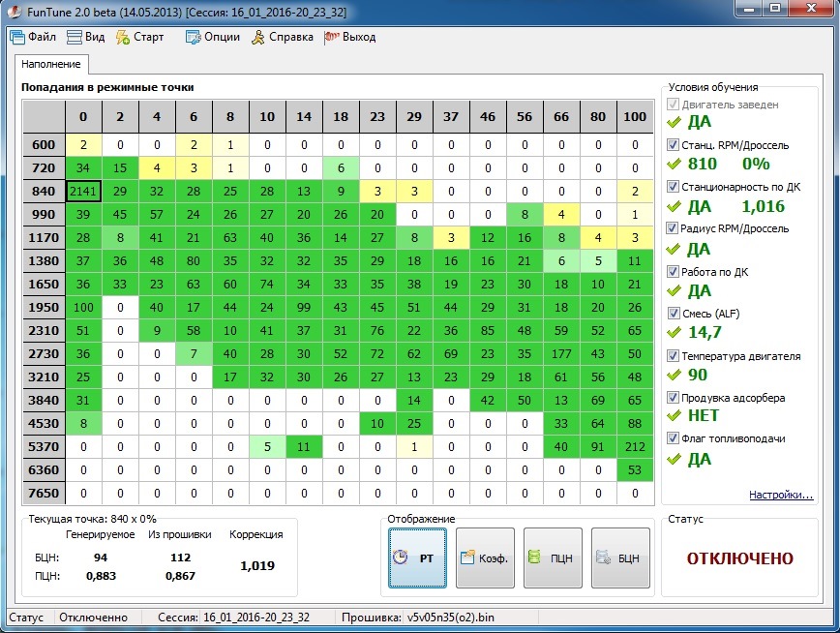Click the 177 cell in row 2730

point(561,353)
